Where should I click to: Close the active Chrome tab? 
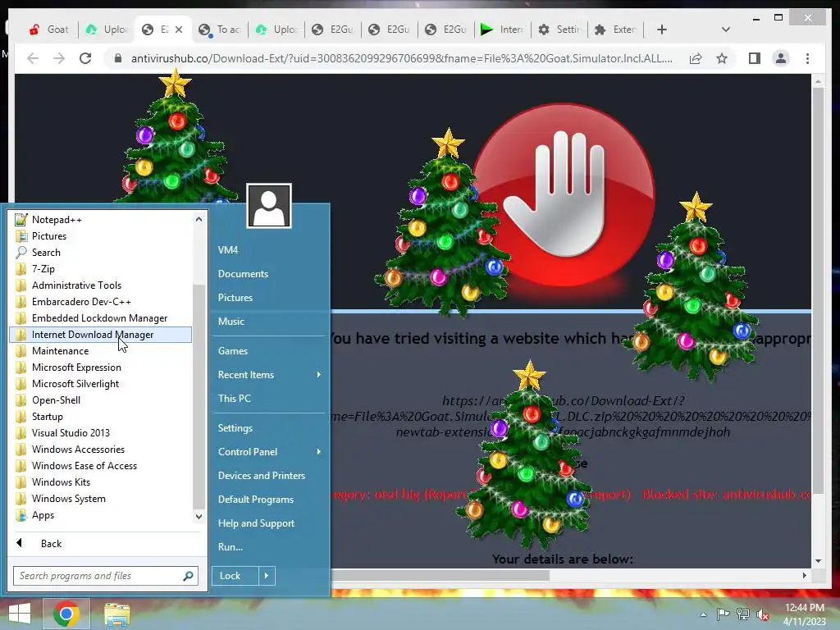pyautogui.click(x=179, y=30)
